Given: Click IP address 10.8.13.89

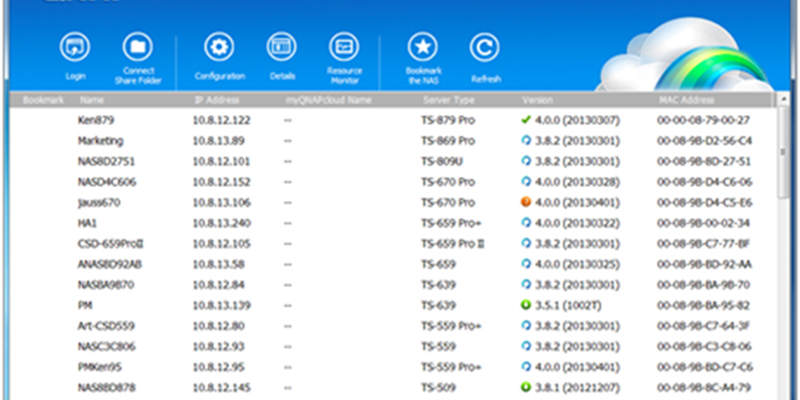Looking at the screenshot, I should [x=218, y=141].
